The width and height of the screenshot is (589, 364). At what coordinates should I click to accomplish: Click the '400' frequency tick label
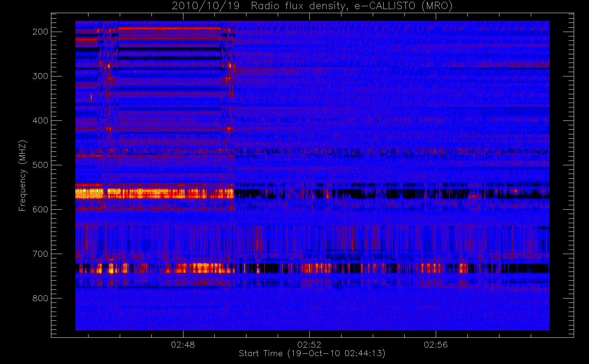(40, 120)
